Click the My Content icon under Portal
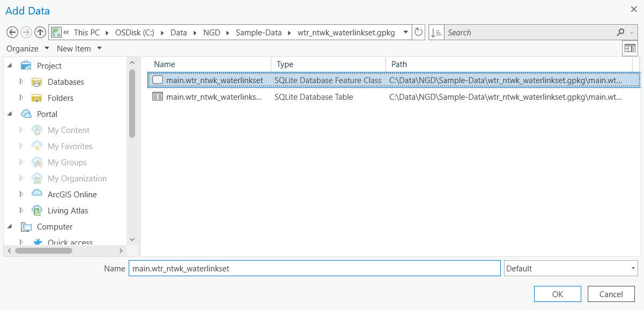Screen dimensions: 644x310 click(x=36, y=130)
